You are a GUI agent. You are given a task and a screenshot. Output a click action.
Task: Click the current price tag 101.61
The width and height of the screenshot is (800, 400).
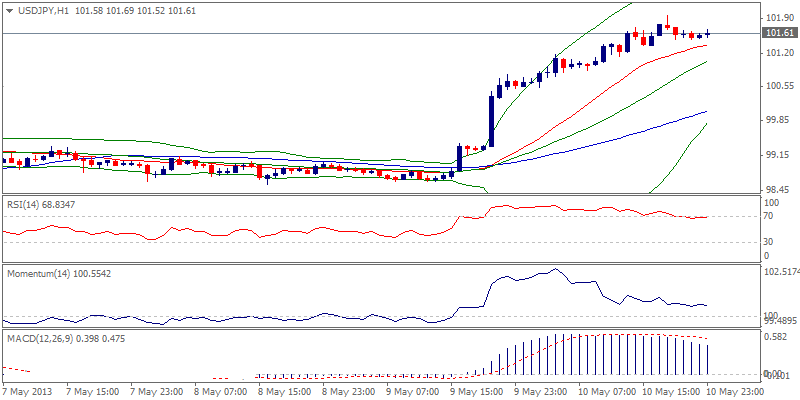coord(778,33)
